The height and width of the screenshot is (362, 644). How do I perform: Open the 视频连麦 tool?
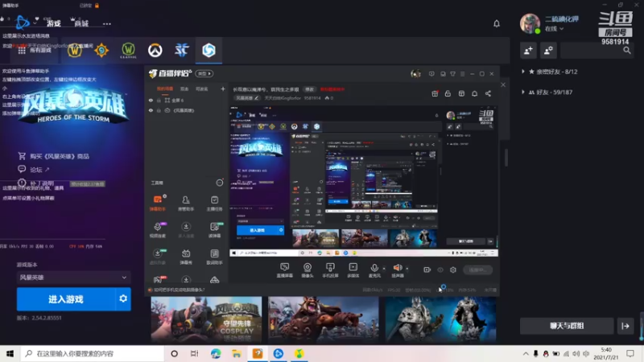157,230
